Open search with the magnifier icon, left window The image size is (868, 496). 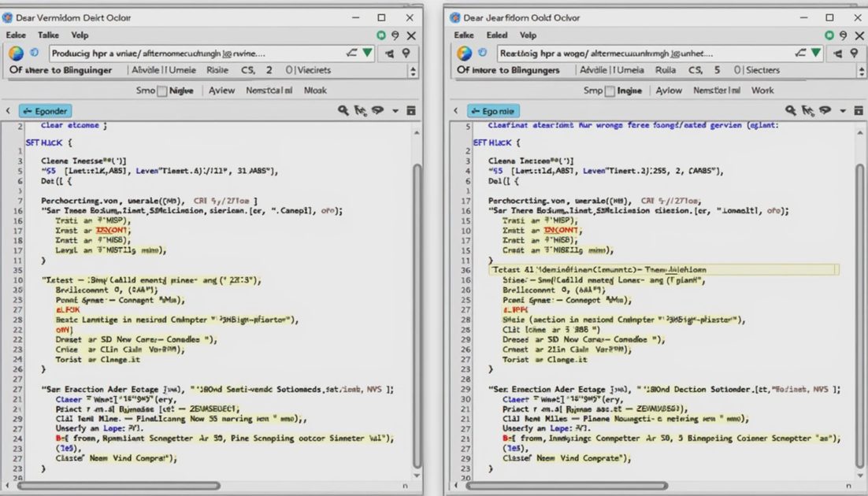click(x=343, y=111)
